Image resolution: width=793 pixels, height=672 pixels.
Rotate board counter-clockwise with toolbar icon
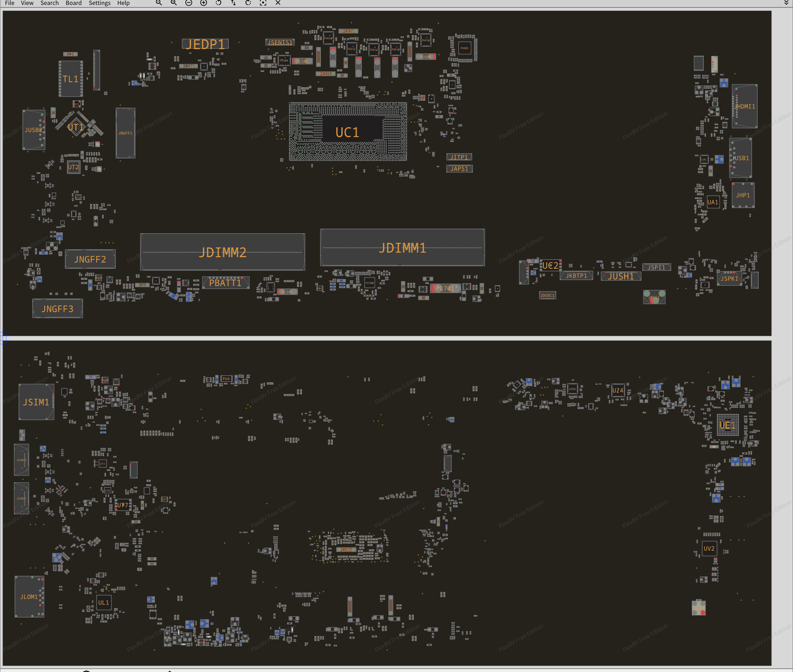point(218,3)
